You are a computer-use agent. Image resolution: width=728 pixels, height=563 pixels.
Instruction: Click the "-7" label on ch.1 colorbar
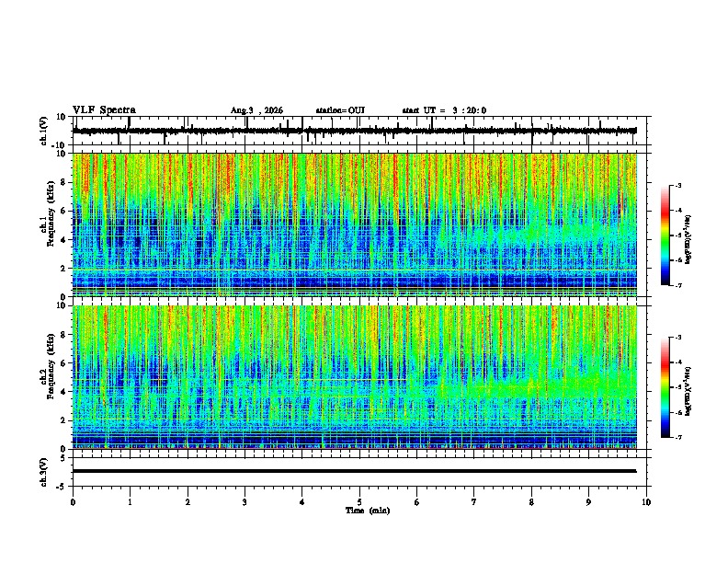(x=677, y=285)
